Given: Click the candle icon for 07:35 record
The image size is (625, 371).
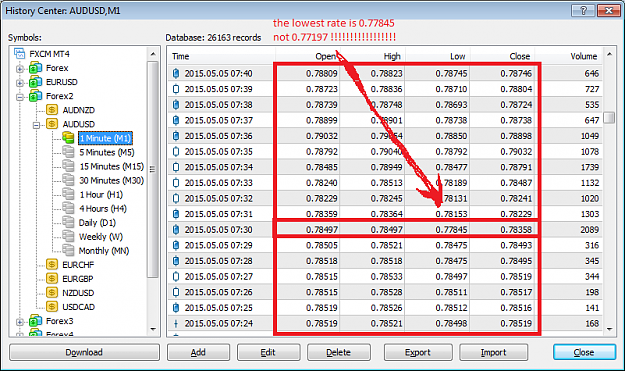Looking at the screenshot, I should click(176, 151).
